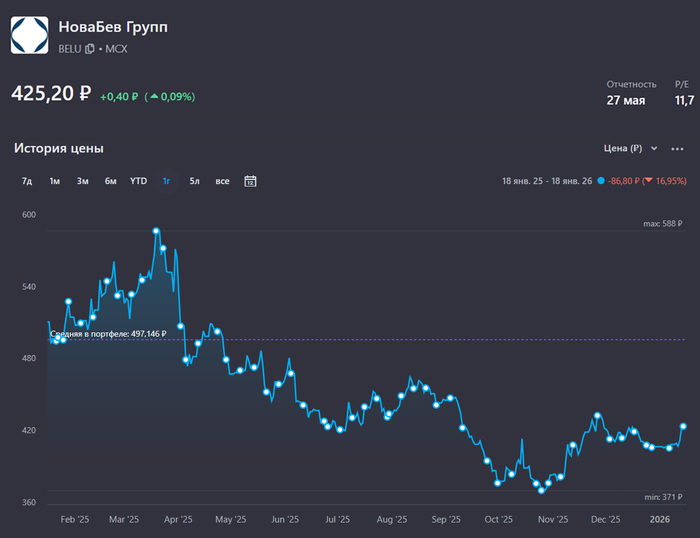Viewport: 700px width, 538px height.
Task: Select the 1г period option
Action: click(x=167, y=181)
